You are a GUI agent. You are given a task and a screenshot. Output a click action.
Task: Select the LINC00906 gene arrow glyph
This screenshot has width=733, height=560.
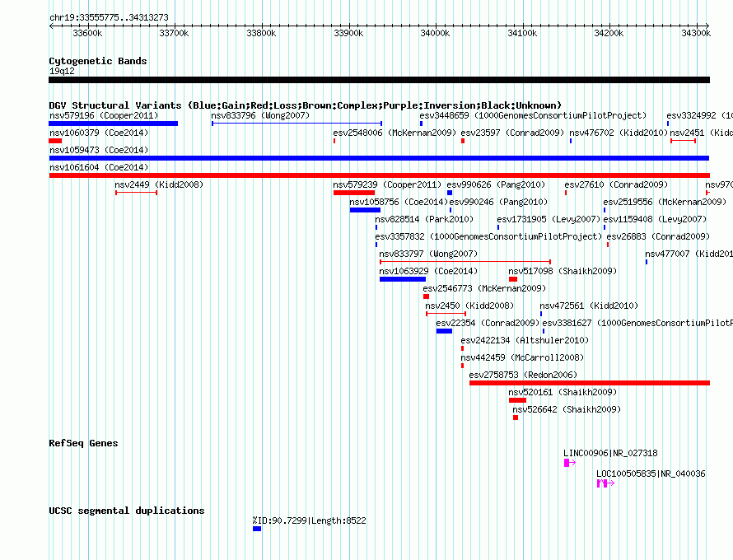click(569, 463)
